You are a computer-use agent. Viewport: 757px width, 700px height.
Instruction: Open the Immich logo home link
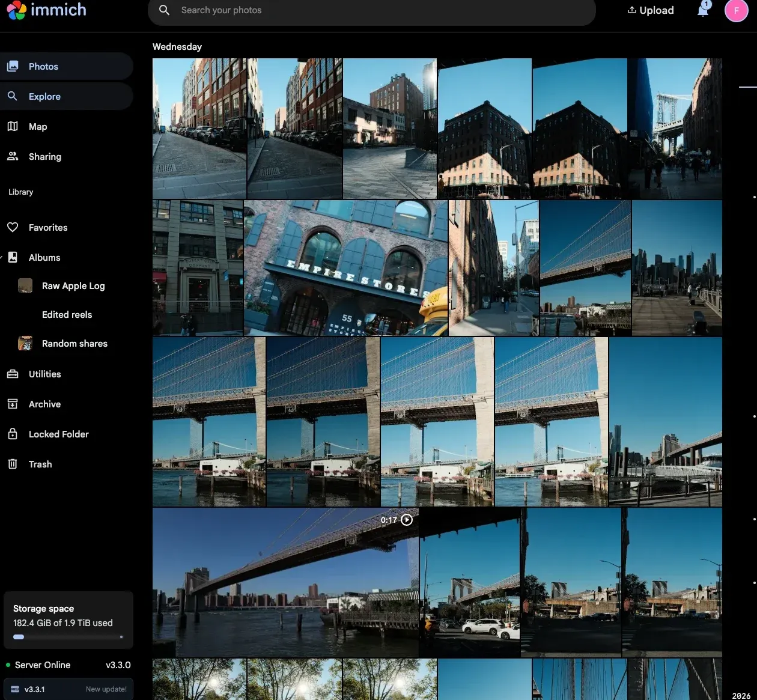(x=46, y=10)
